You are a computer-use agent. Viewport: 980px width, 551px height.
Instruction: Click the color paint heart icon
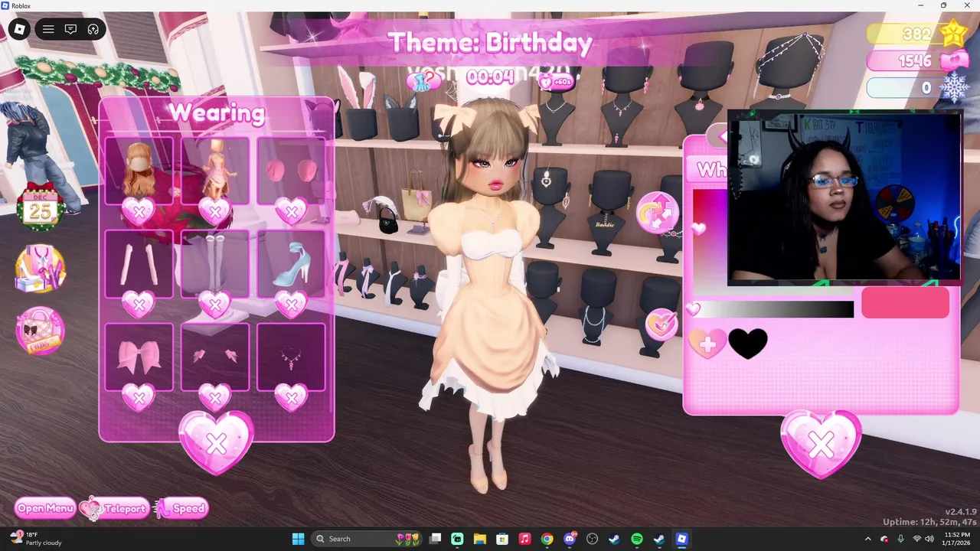[661, 324]
